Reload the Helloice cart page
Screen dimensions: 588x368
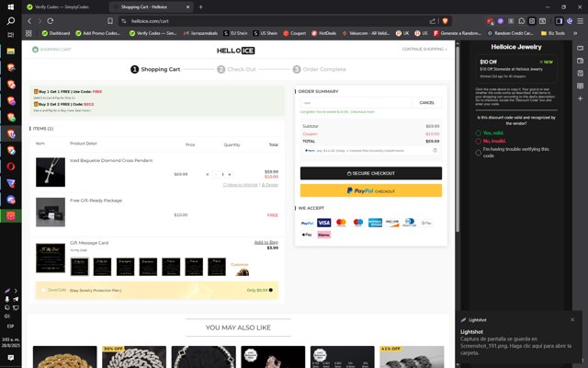[51, 21]
